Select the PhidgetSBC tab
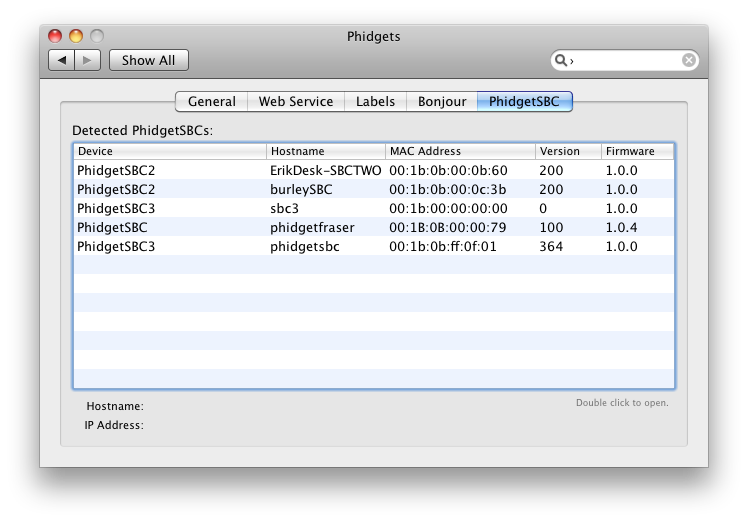Viewport: 748px width, 522px height. point(524,102)
